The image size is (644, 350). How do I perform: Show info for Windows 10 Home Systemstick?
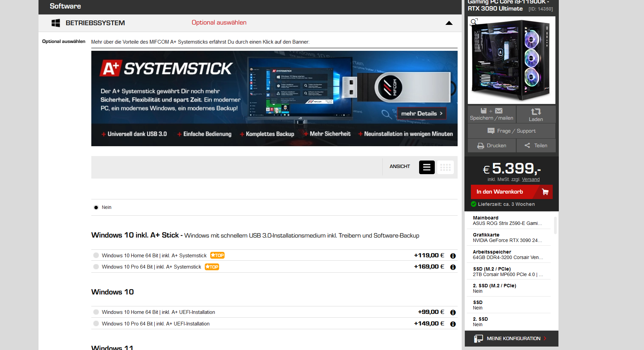pyautogui.click(x=453, y=256)
